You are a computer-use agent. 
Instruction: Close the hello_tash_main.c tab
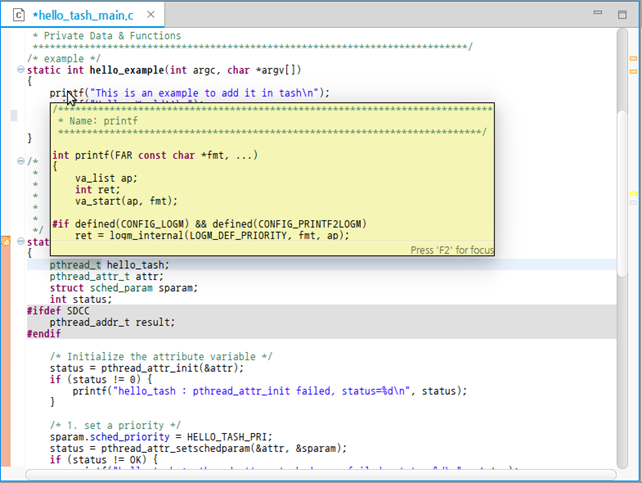pos(149,15)
